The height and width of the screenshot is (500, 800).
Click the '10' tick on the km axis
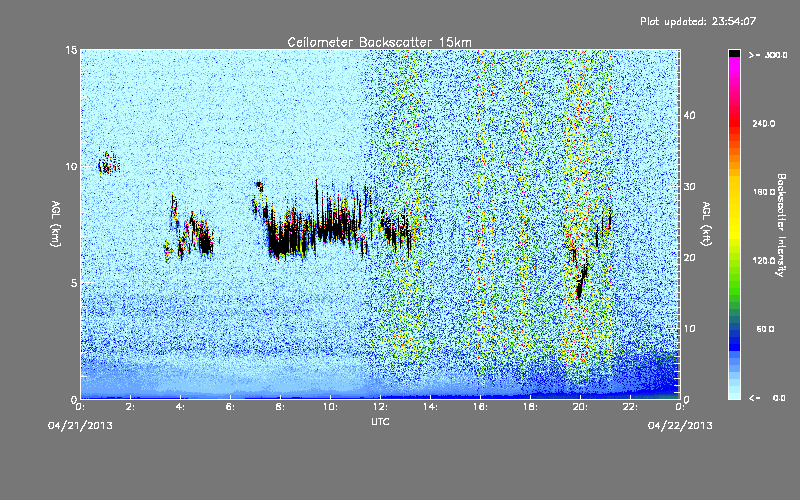71,166
